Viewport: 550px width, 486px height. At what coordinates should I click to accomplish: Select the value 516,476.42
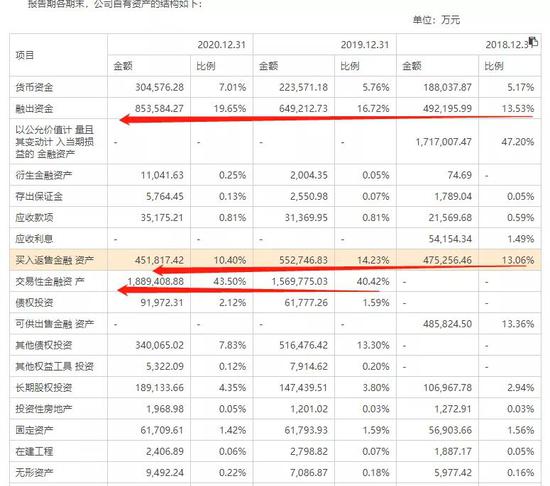click(x=303, y=345)
